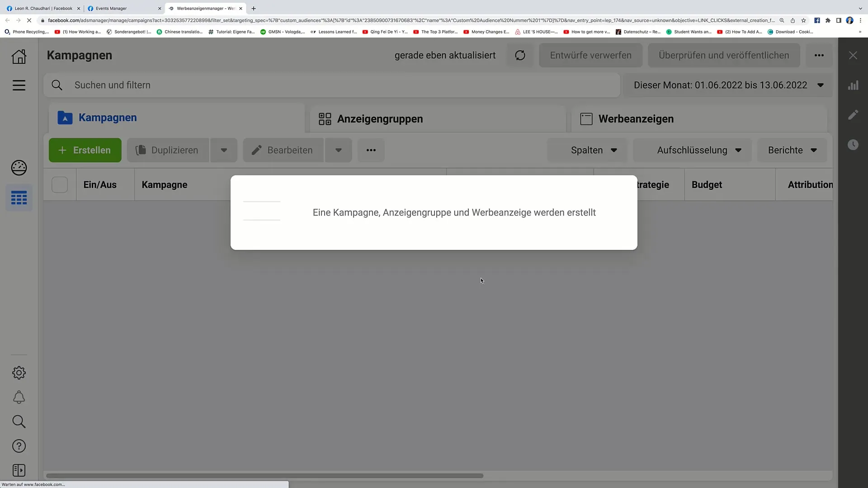Switch to the Kampagnen tab
868x488 pixels.
tap(177, 118)
